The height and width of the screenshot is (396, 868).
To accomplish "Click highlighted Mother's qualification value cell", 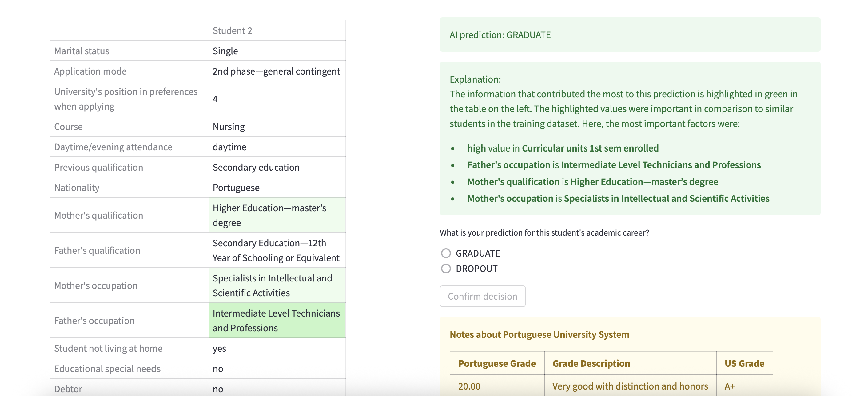I will (x=277, y=215).
